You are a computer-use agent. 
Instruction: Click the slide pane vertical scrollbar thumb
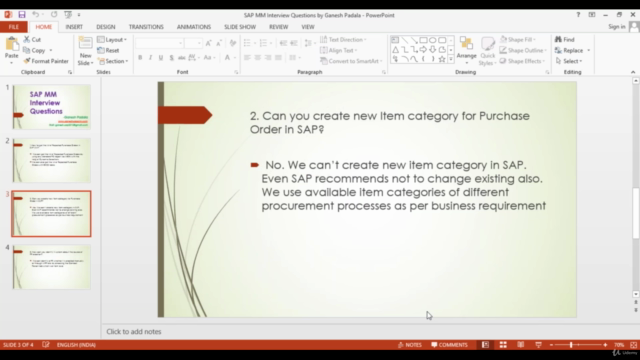[636, 212]
